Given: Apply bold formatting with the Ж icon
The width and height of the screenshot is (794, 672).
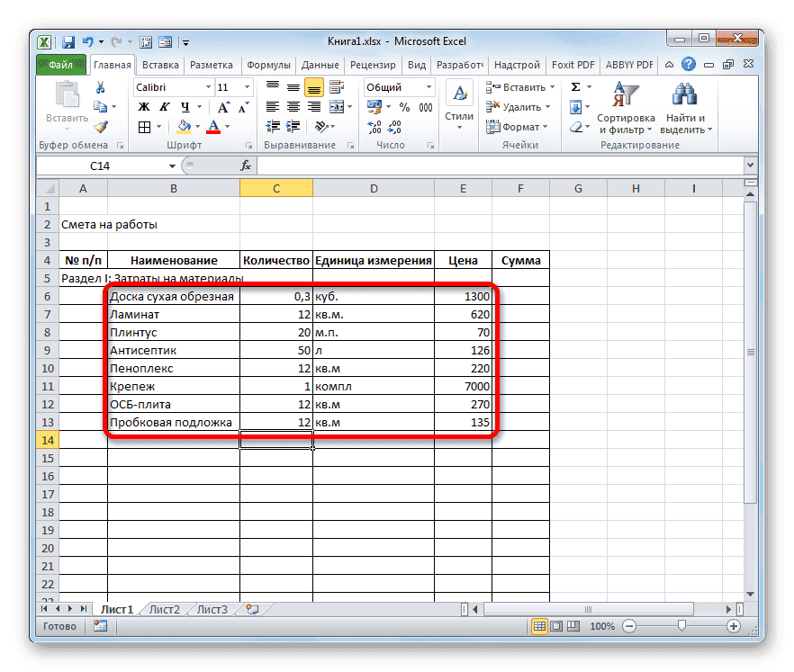Looking at the screenshot, I should pos(143,105).
